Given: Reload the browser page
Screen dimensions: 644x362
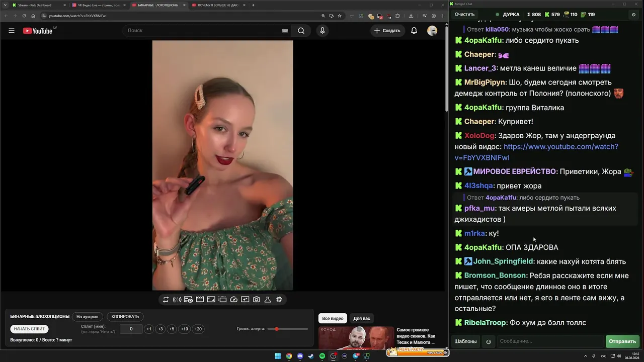Looking at the screenshot, I should 24,16.
